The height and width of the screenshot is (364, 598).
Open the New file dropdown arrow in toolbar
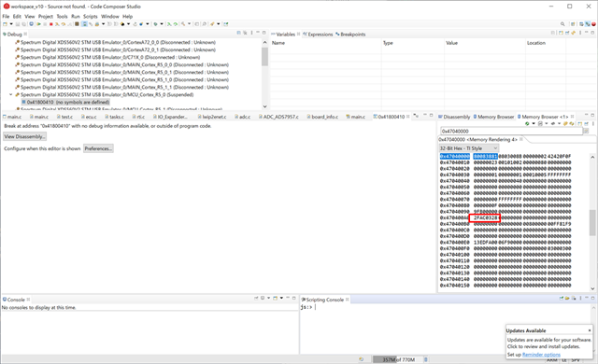[x=11, y=24]
